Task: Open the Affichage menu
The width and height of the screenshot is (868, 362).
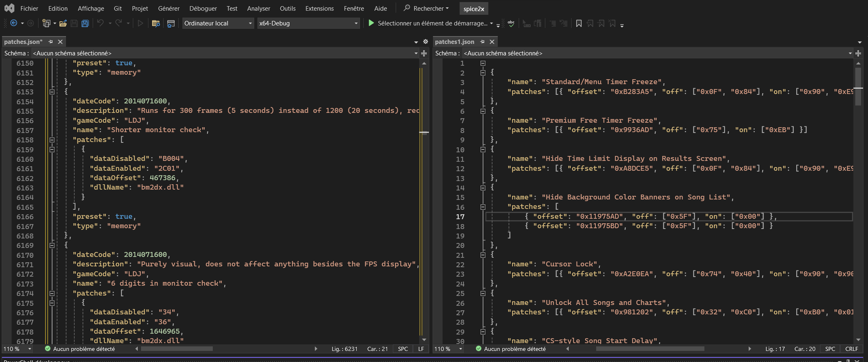Action: point(91,8)
